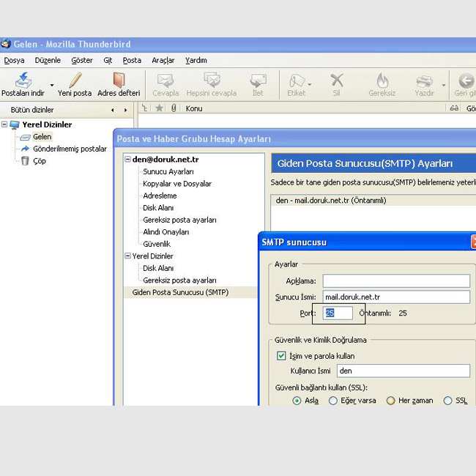Click the Hepsini cevapla icon

point(212,80)
